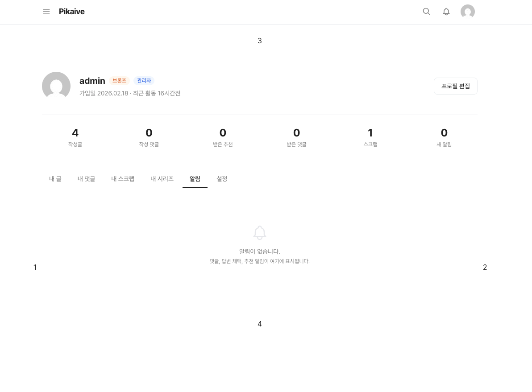This screenshot has width=532, height=392.
Task: Open search with the magnifier icon
Action: coord(427,12)
